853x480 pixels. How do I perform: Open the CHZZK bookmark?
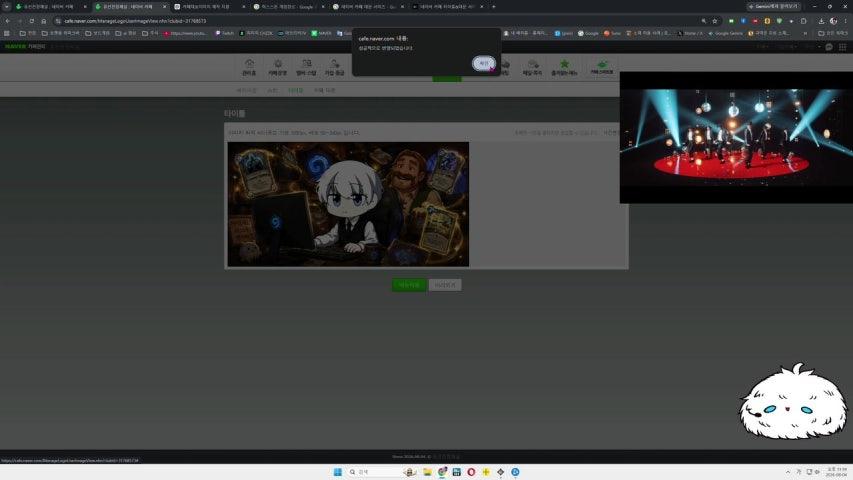point(256,33)
